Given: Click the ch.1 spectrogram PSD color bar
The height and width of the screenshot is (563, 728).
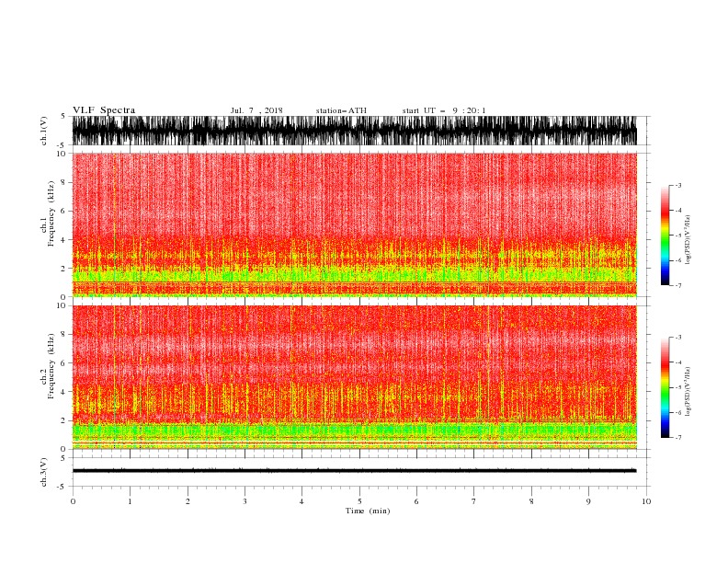Looking at the screenshot, I should pyautogui.click(x=665, y=236).
